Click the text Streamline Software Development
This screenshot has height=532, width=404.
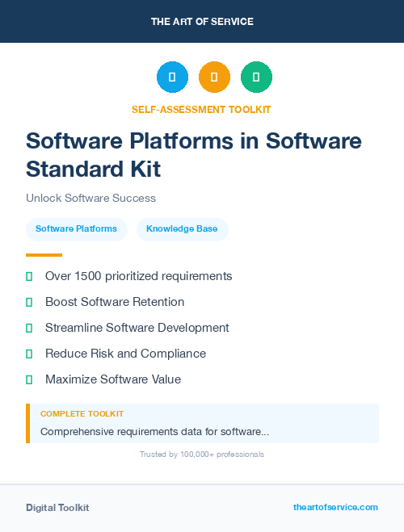pos(137,328)
